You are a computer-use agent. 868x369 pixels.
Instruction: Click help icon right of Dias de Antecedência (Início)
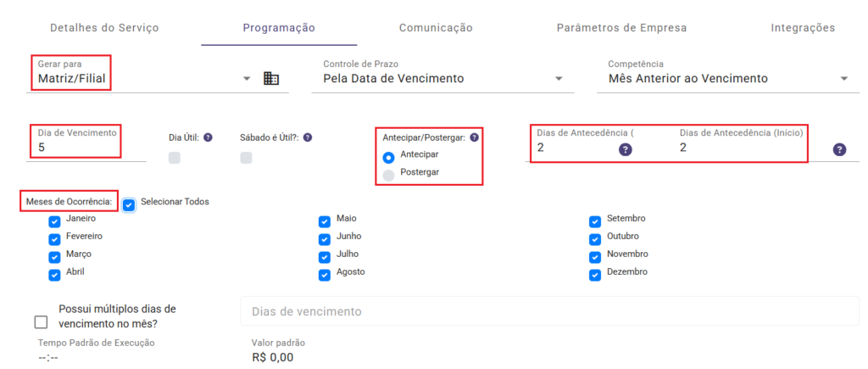pyautogui.click(x=839, y=149)
